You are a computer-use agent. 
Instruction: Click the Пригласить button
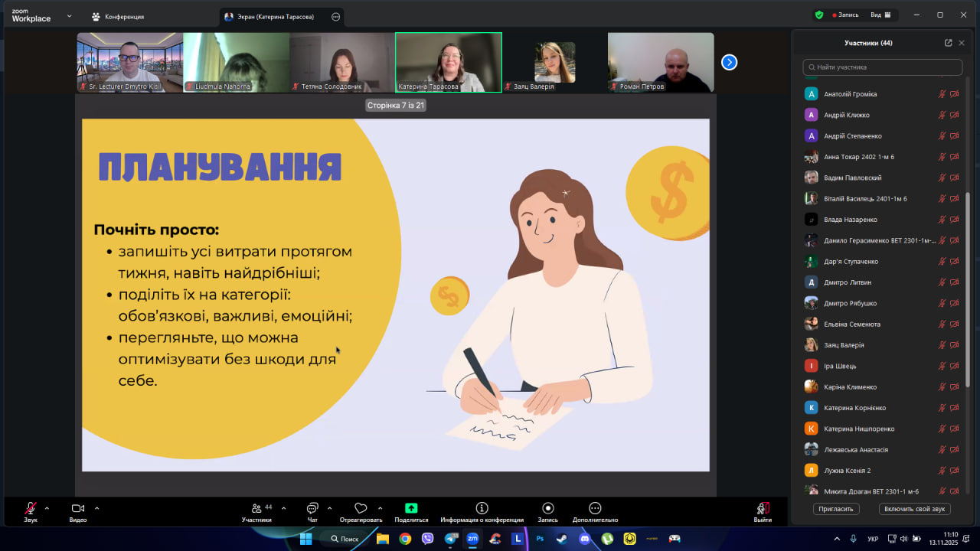pyautogui.click(x=836, y=509)
